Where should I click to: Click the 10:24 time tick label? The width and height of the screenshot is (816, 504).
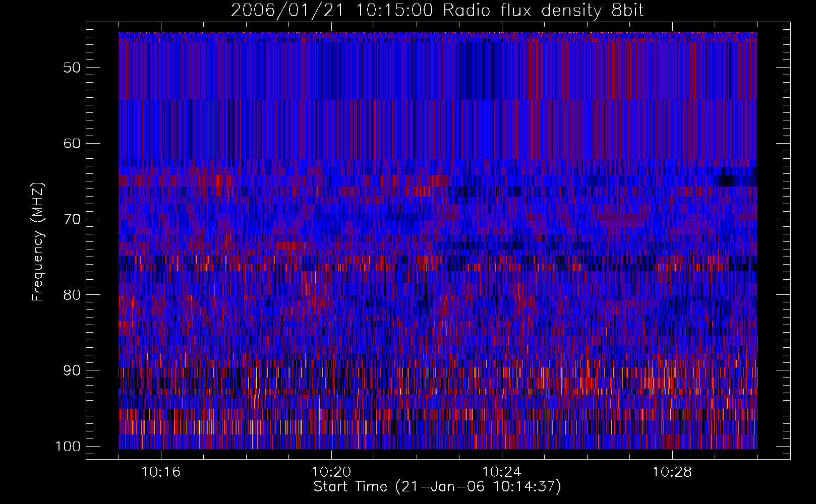pyautogui.click(x=502, y=472)
